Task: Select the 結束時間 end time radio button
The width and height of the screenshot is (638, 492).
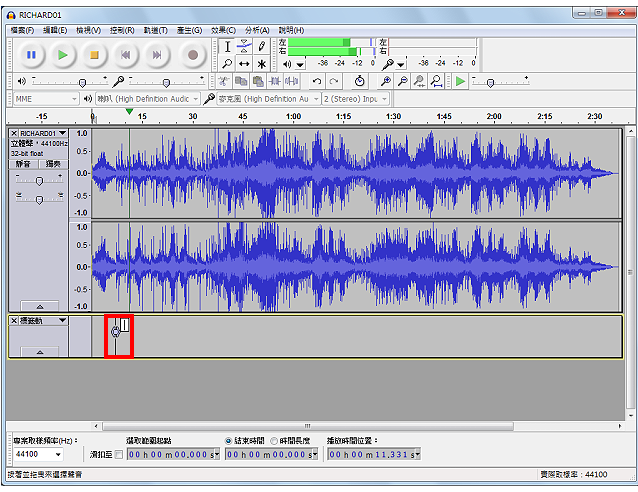Action: (228, 441)
